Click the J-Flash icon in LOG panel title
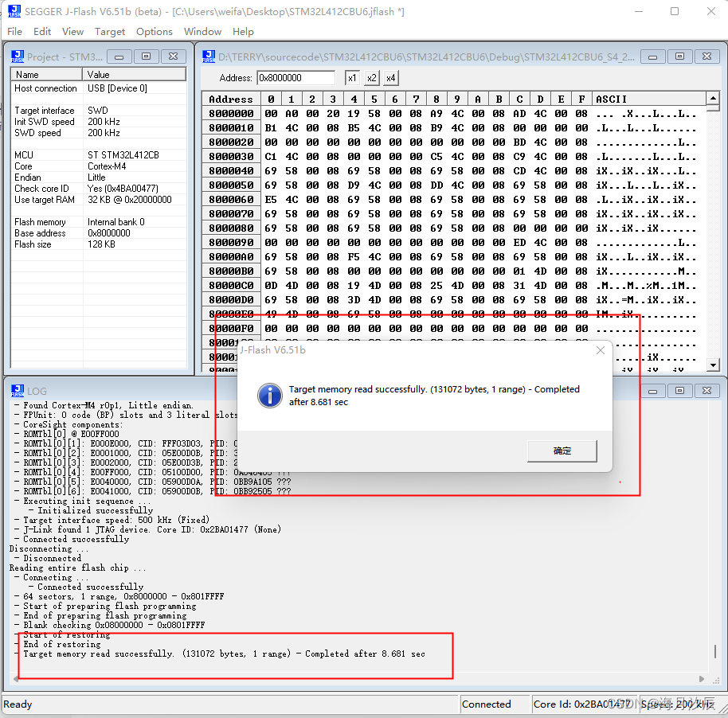 click(x=18, y=391)
